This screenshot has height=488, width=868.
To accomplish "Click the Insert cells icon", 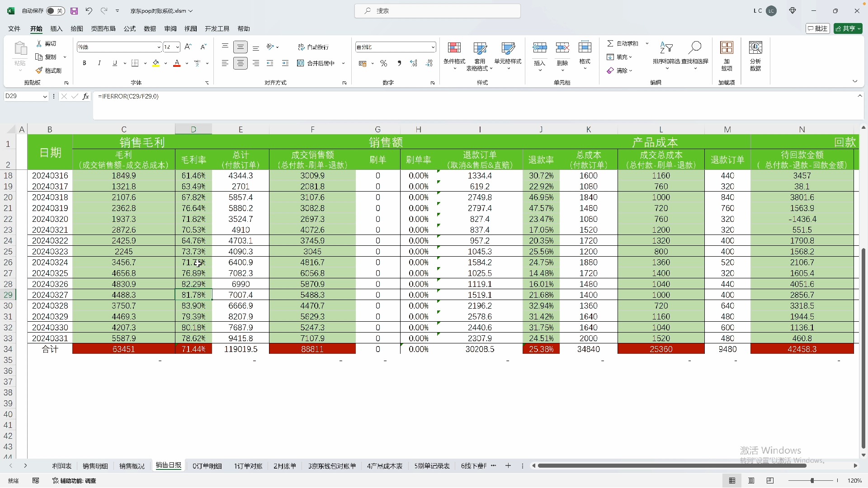I will [x=540, y=47].
